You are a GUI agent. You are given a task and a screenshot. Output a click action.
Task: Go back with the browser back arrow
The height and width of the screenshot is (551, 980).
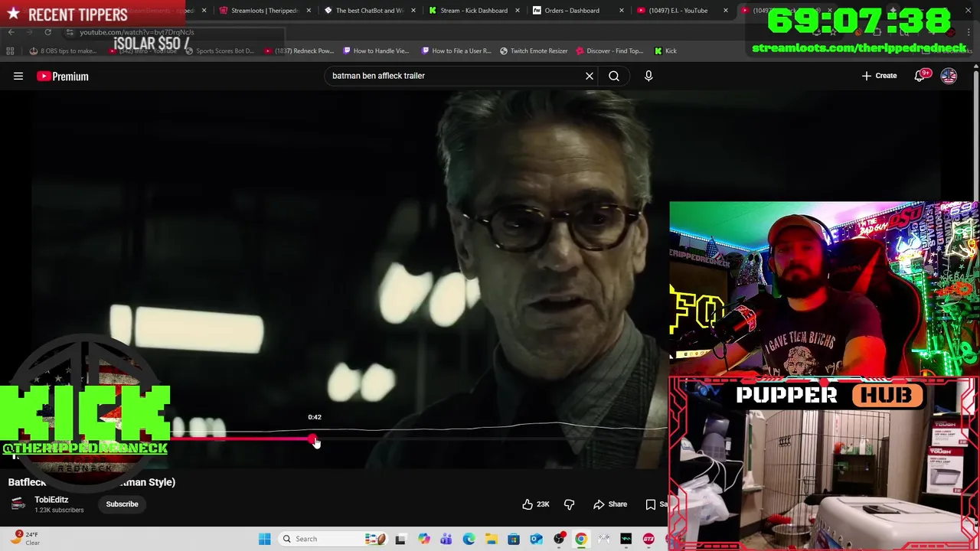tap(11, 32)
